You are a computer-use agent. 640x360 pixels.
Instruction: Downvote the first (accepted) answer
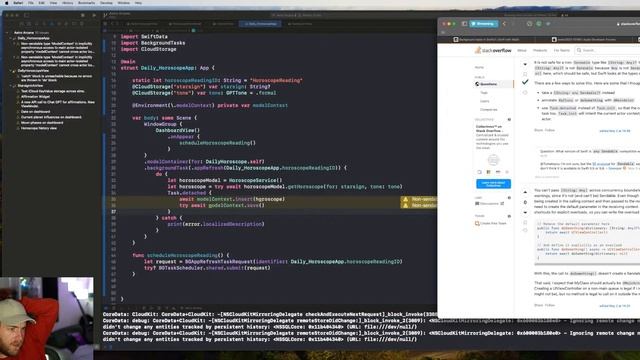525,64
